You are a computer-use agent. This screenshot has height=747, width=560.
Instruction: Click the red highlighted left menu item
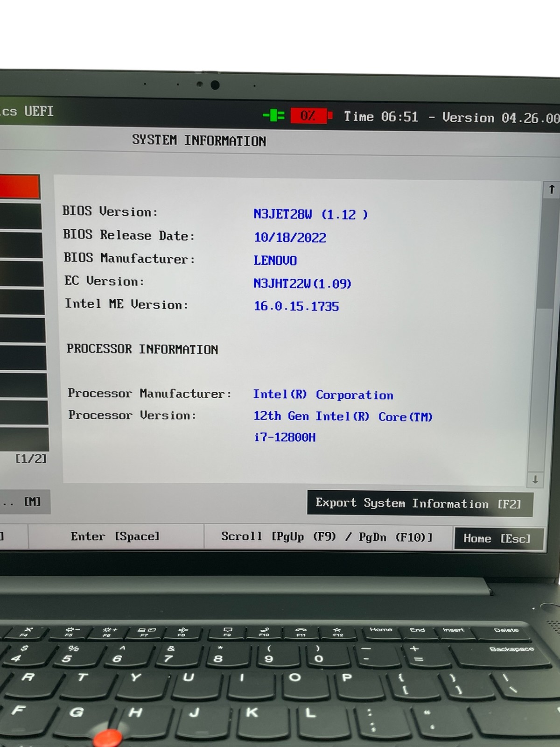click(20, 187)
